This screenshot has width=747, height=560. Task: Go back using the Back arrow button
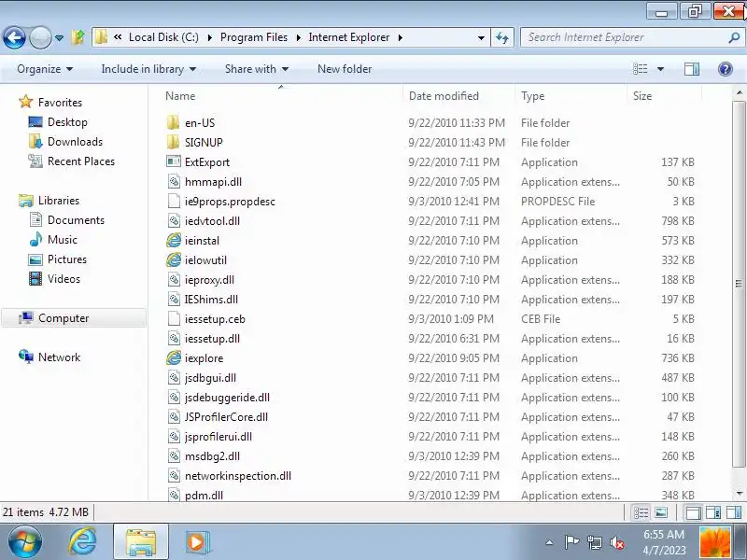14,37
